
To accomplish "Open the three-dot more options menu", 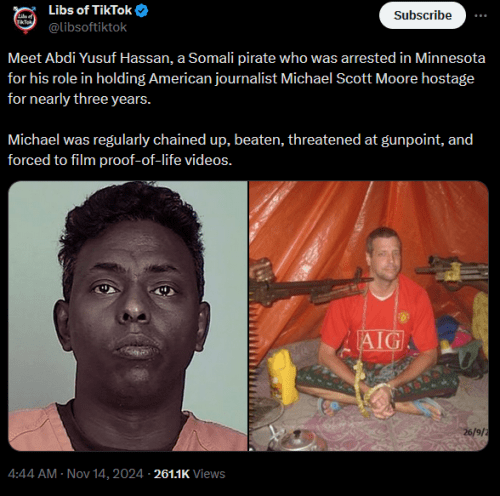I will point(480,16).
